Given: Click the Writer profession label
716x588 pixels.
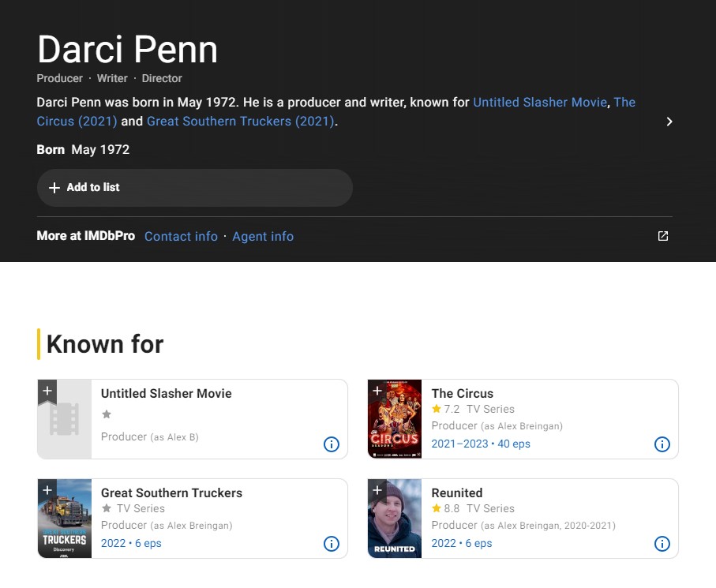Looking at the screenshot, I should 112,78.
